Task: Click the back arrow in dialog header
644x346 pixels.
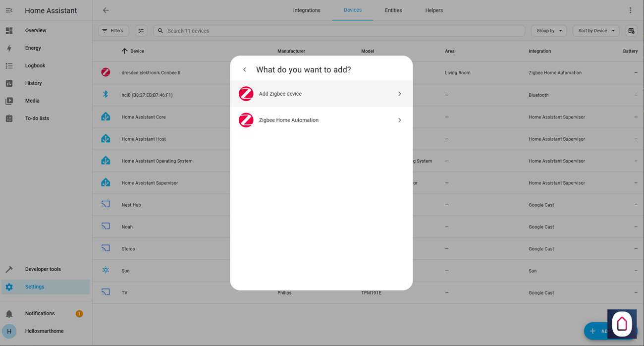Action: (x=245, y=70)
